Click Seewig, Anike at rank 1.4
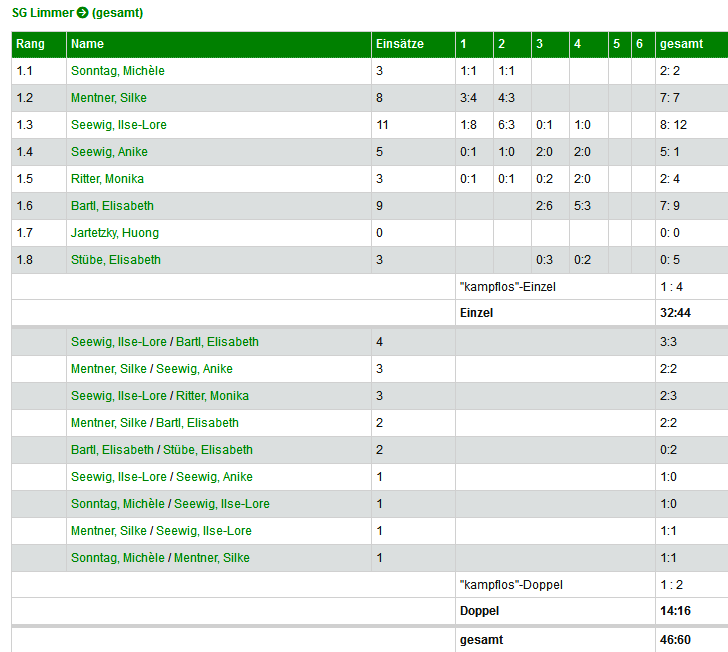The width and height of the screenshot is (728, 652). (x=109, y=152)
